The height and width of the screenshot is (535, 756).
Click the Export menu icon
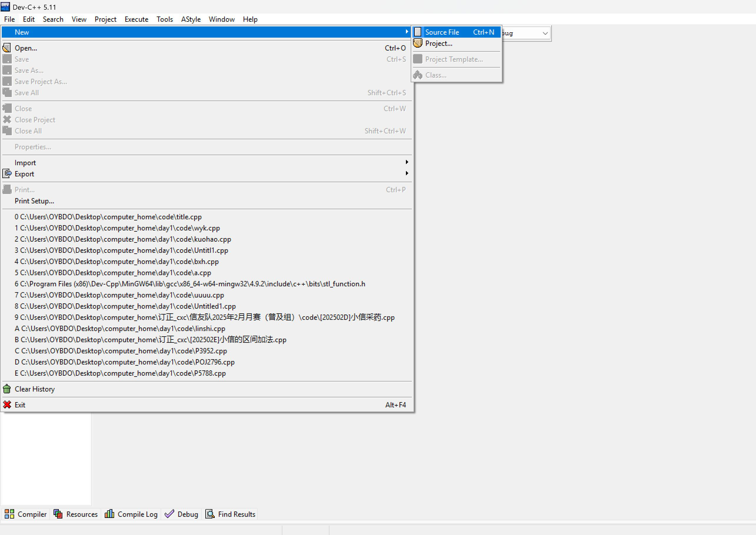[x=6, y=174]
